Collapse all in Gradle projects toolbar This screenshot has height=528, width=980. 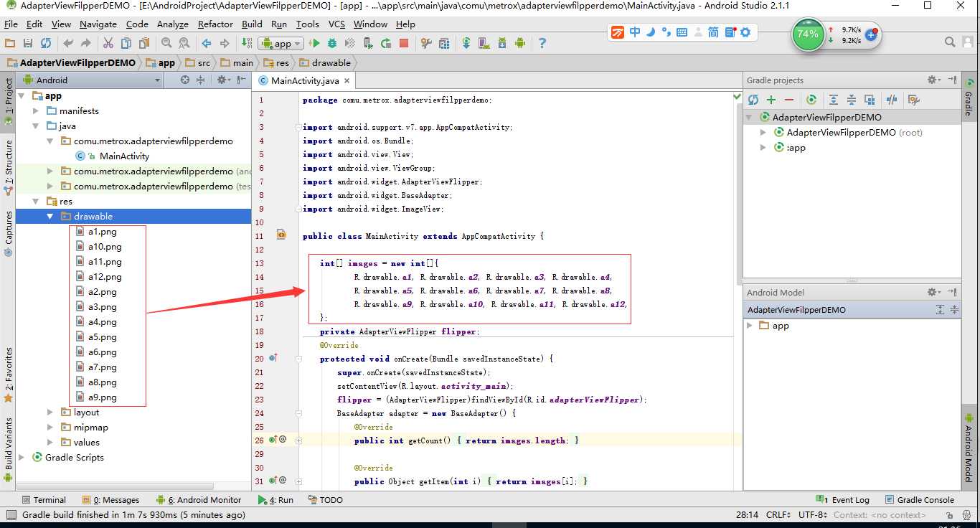(852, 100)
